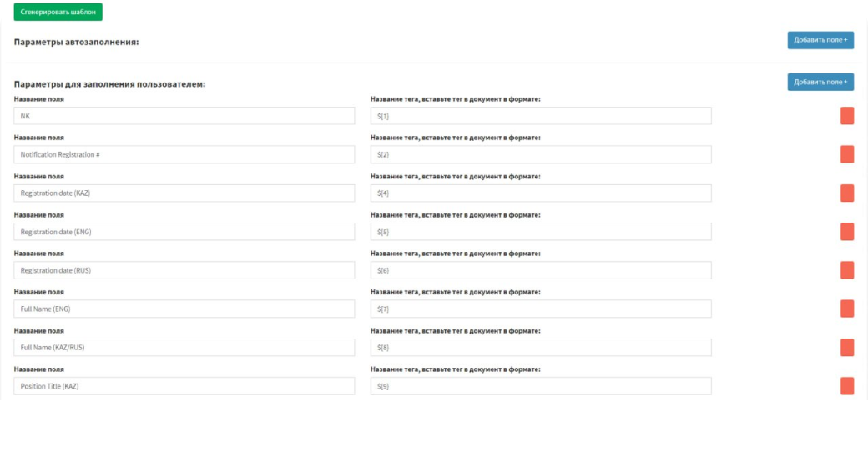Edit the ${9} tag input field

point(541,385)
